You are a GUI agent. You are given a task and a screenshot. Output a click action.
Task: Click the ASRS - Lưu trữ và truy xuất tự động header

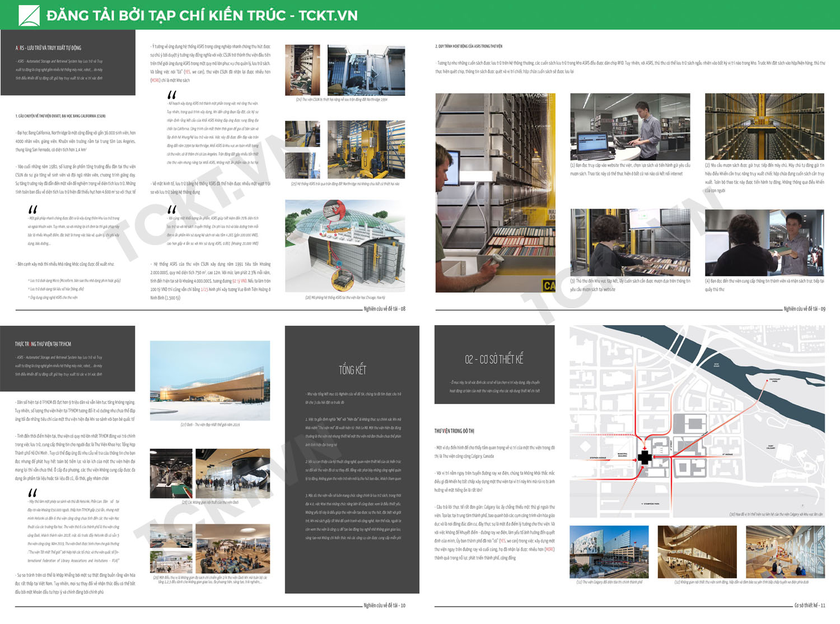pos(48,48)
